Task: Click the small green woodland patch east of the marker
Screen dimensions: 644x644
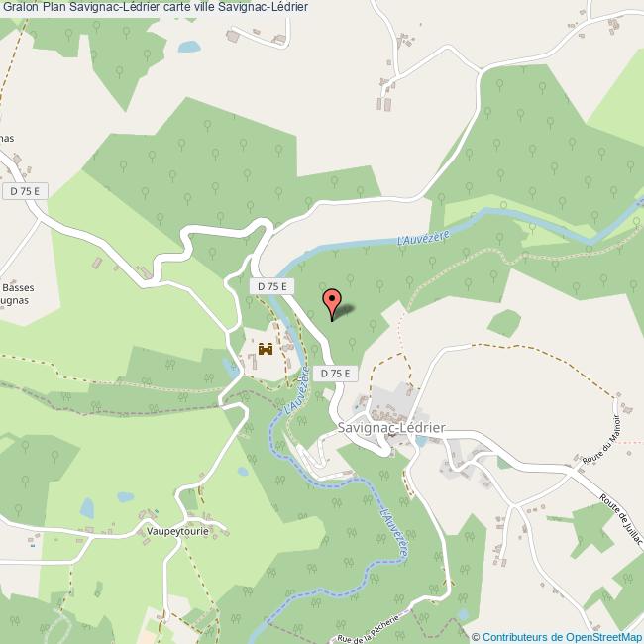Action: click(504, 324)
